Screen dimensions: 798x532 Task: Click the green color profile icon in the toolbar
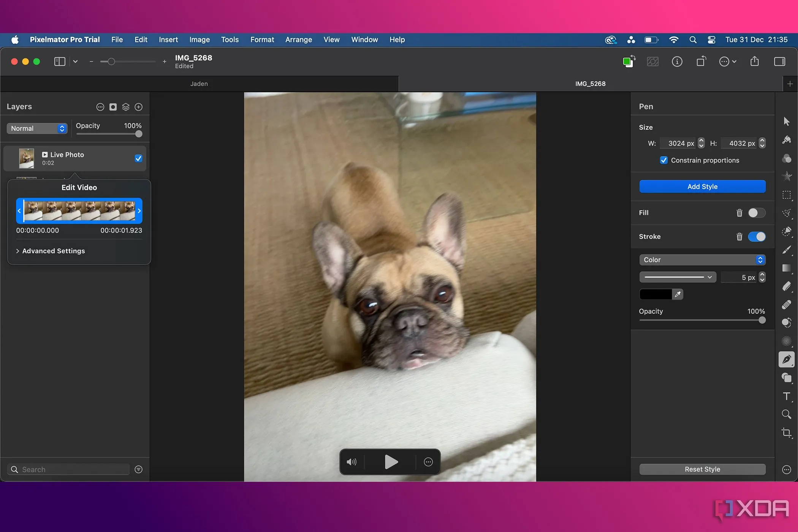click(x=629, y=62)
